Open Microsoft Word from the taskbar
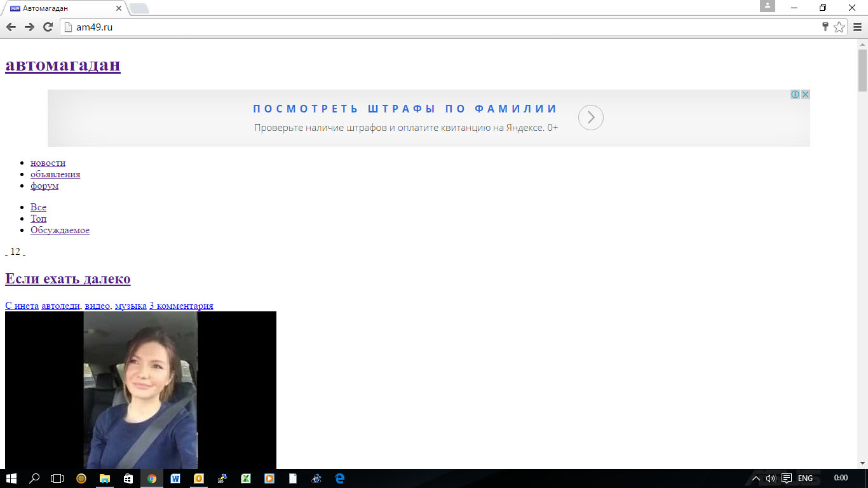 175,478
